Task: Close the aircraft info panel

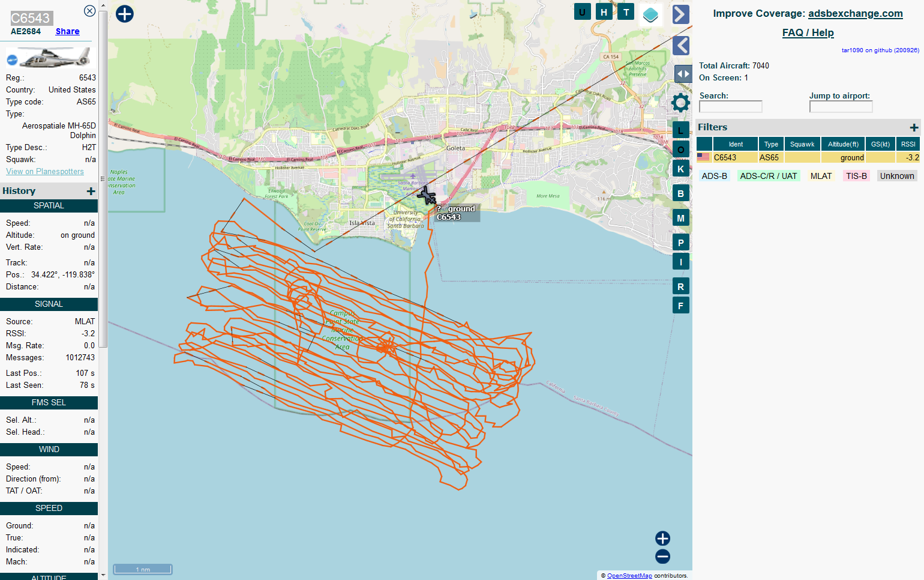Action: point(89,11)
